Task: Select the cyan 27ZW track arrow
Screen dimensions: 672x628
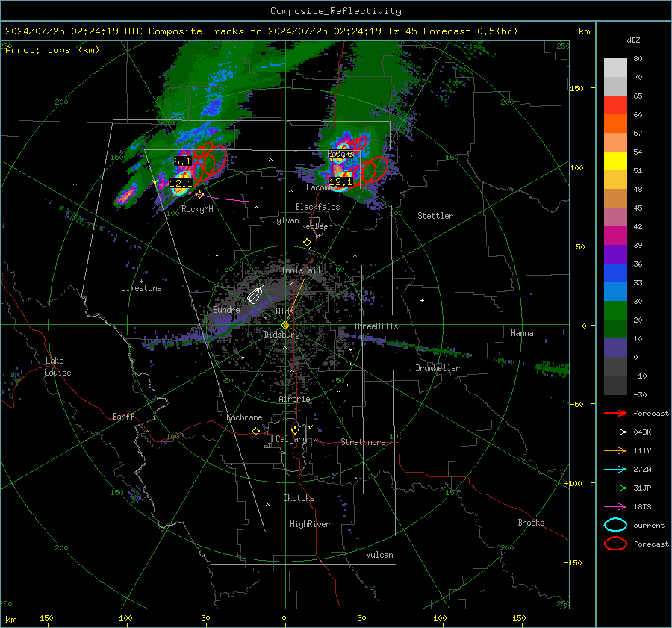Action: click(x=615, y=469)
